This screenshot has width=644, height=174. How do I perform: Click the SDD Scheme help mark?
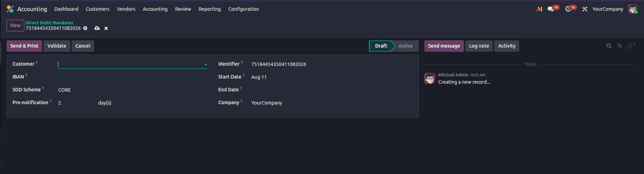[43, 88]
